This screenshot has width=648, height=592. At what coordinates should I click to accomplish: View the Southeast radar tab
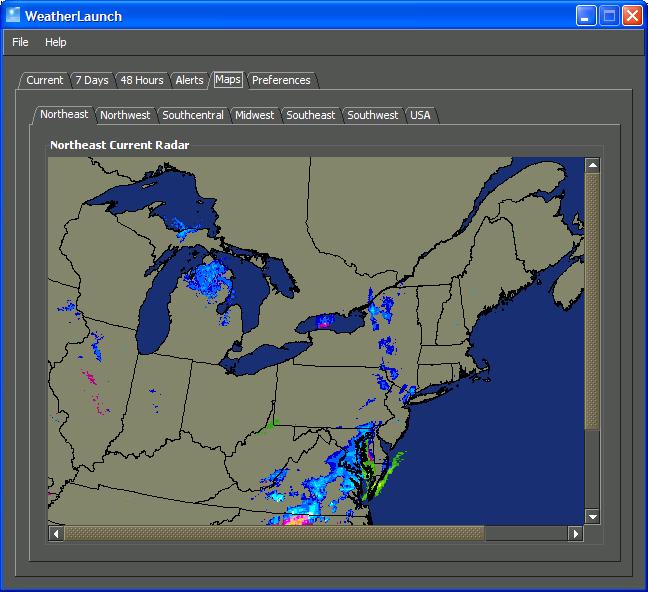point(311,115)
